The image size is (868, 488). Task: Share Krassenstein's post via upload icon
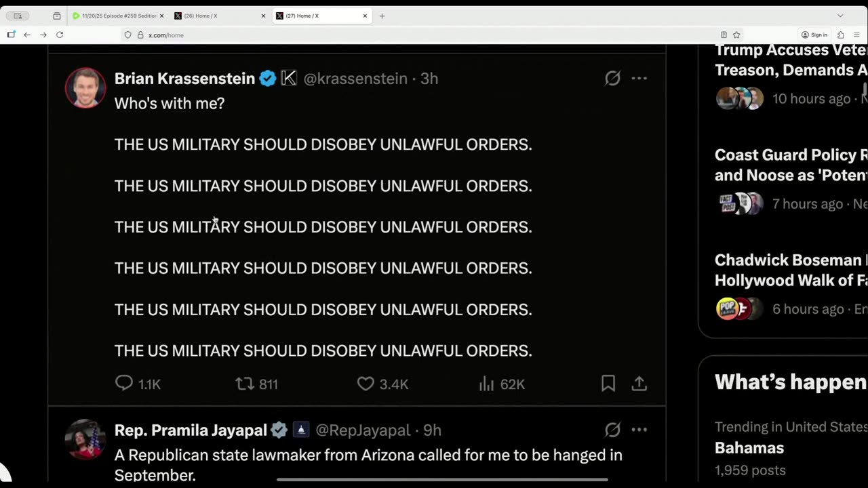(639, 384)
